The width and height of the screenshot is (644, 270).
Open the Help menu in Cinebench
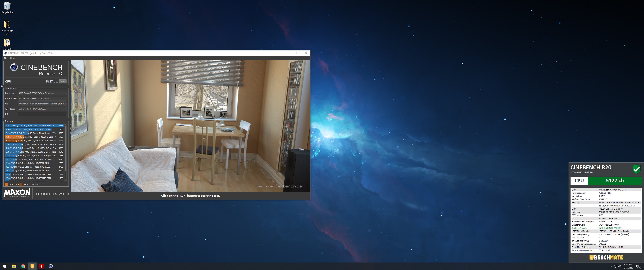tap(12, 58)
